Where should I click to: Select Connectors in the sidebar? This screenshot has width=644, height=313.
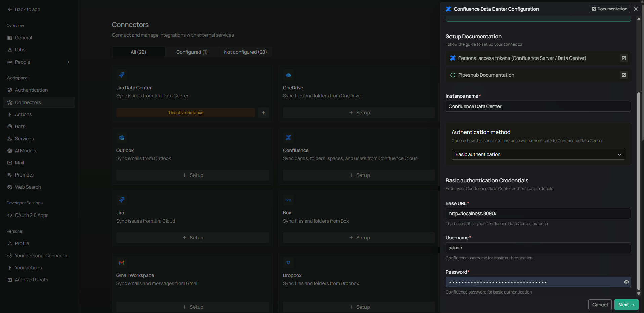coord(39,102)
